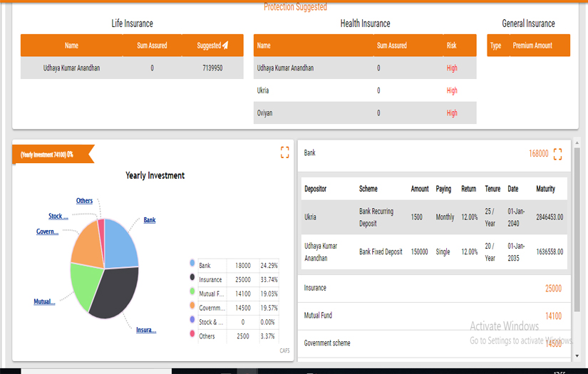Click the Yearly Investment chart title
This screenshot has width=588, height=374.
155,176
